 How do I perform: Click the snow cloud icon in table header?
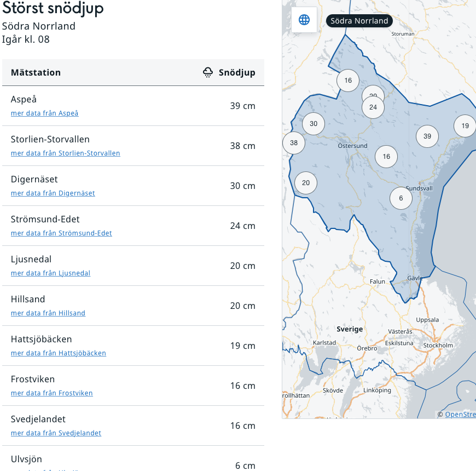pos(208,72)
